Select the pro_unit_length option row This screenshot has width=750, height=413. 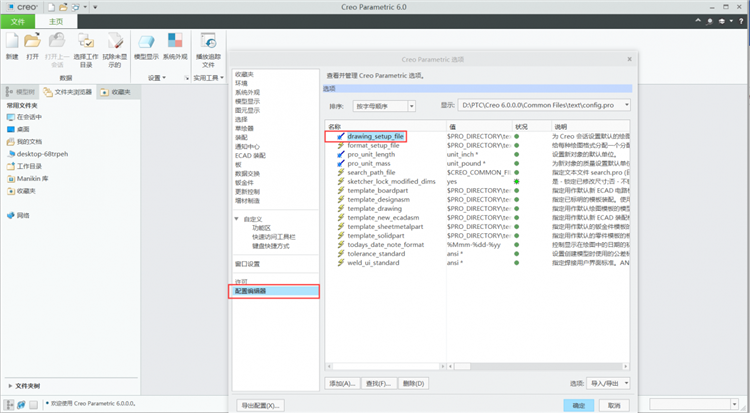coord(371,155)
